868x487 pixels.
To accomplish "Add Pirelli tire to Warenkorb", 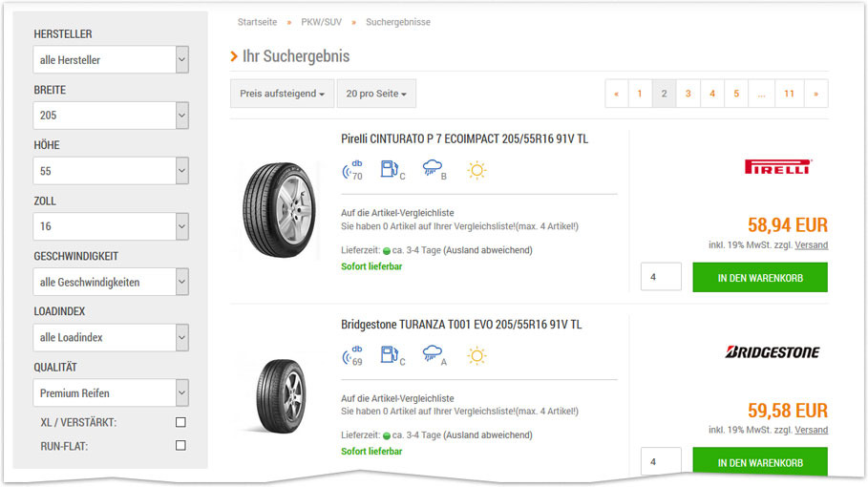I will (x=760, y=278).
